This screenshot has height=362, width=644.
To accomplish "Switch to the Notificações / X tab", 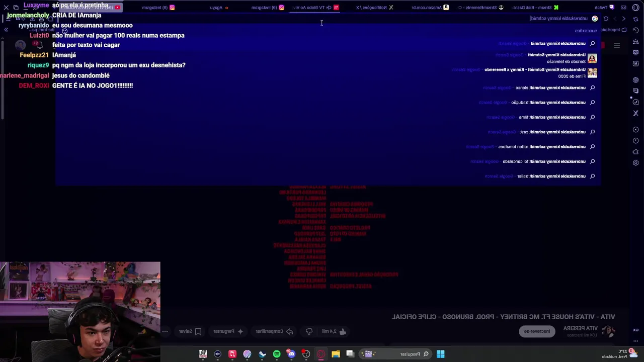I will pyautogui.click(x=375, y=8).
